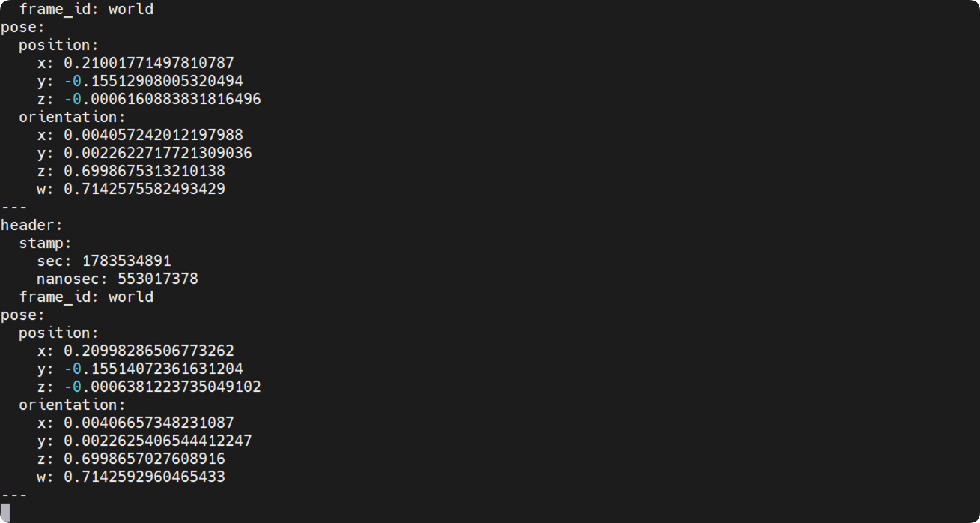Click the sec value 1783534891
The height and width of the screenshot is (523, 980).
127,261
